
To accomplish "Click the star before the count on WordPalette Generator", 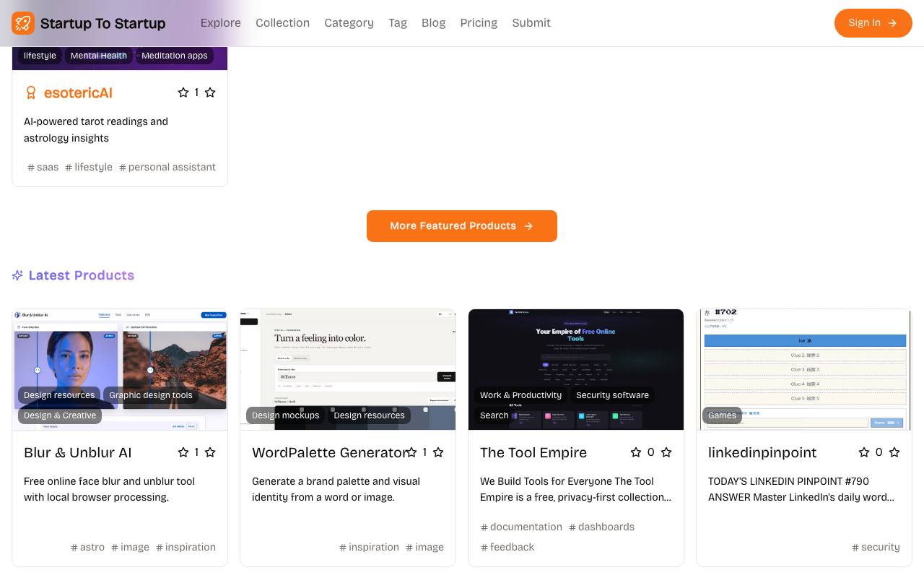I will (x=411, y=452).
